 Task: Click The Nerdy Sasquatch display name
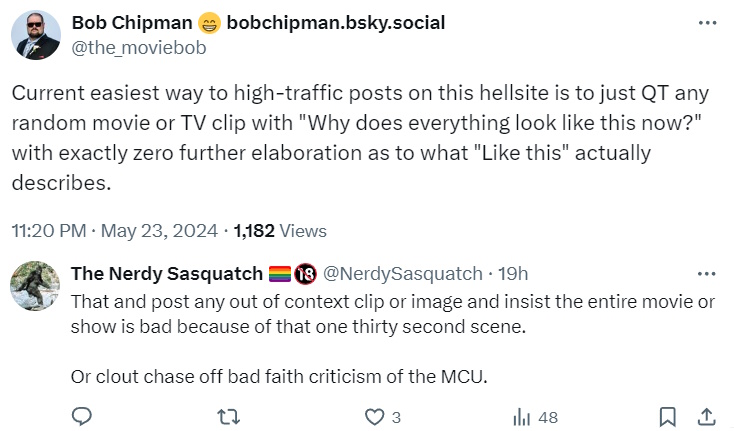(x=166, y=273)
